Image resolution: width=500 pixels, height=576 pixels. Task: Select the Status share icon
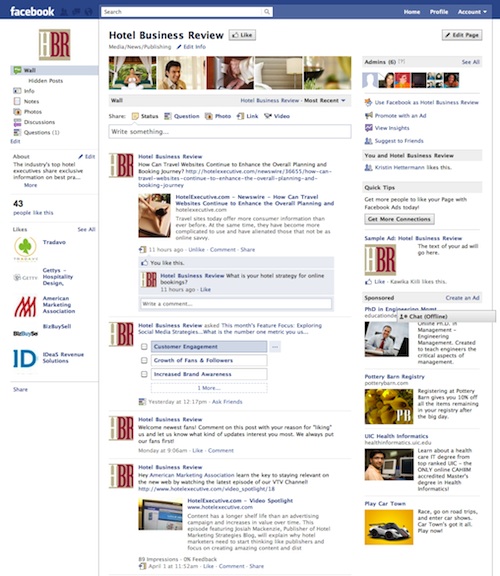pos(135,116)
